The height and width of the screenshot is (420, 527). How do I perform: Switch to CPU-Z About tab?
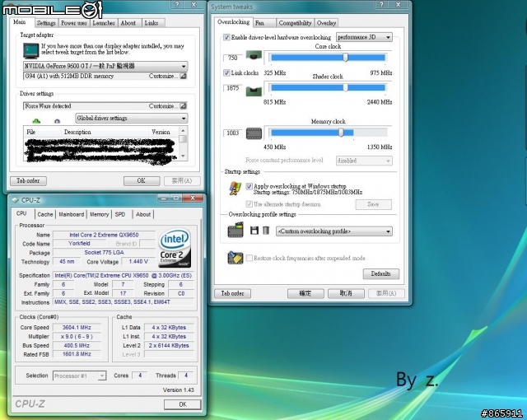(x=143, y=214)
